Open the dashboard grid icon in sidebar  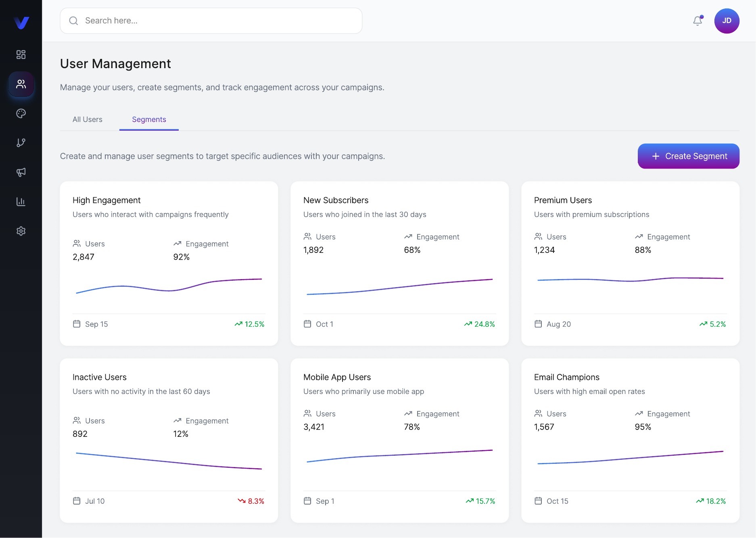pyautogui.click(x=21, y=54)
